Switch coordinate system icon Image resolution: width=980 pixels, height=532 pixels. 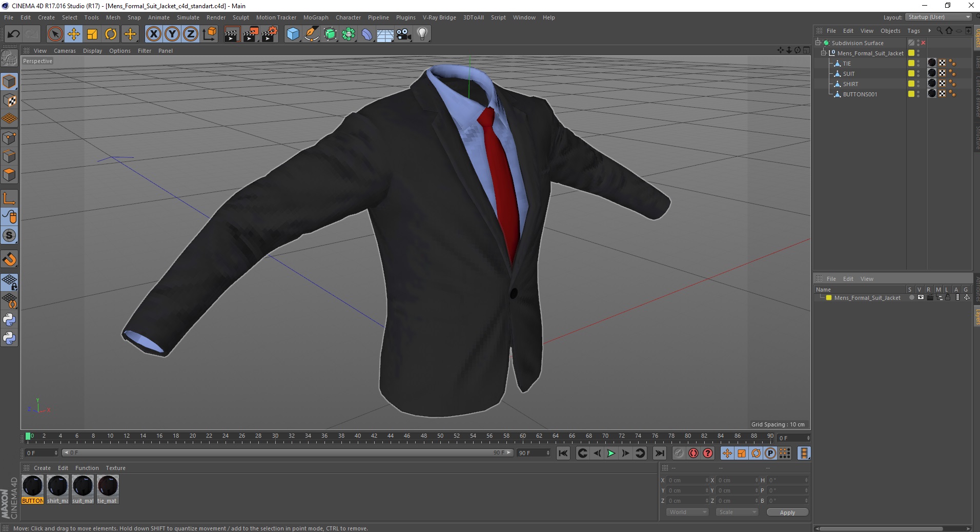point(209,34)
